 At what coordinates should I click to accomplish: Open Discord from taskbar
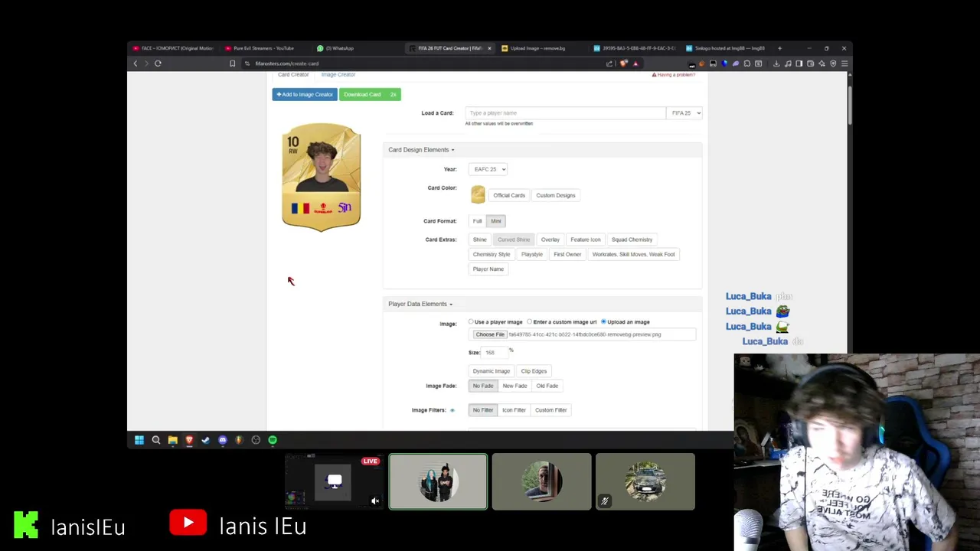[223, 440]
